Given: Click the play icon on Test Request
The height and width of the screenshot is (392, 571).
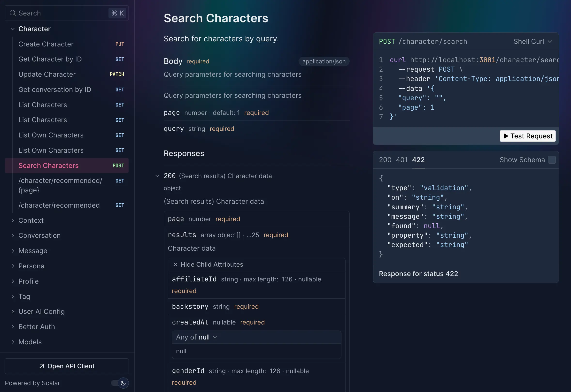Looking at the screenshot, I should [x=506, y=136].
